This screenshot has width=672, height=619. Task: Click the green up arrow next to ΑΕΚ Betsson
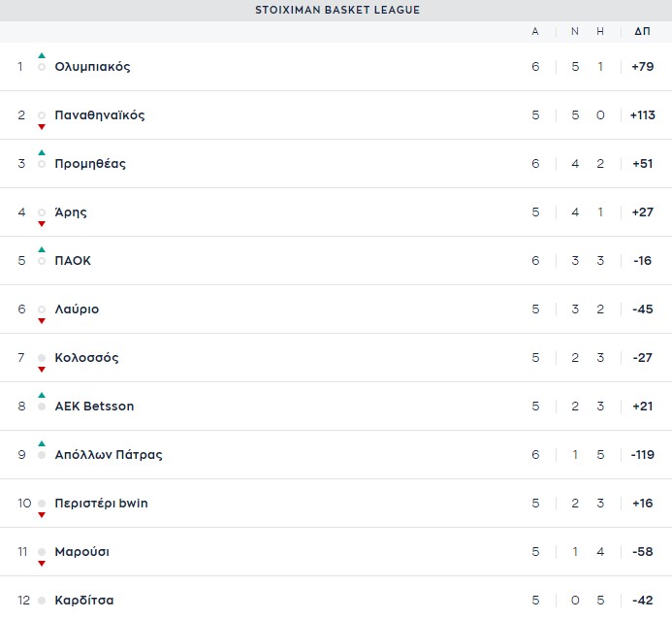pyautogui.click(x=42, y=395)
